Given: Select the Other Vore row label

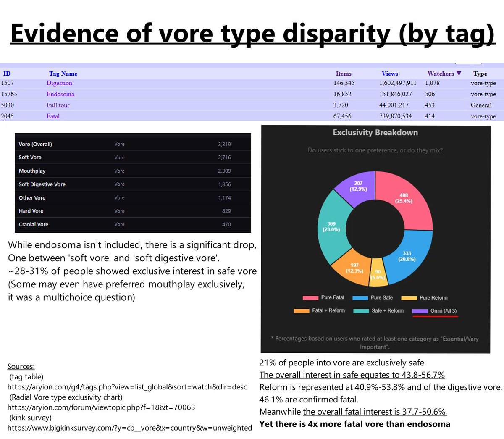Looking at the screenshot, I should pyautogui.click(x=32, y=198).
